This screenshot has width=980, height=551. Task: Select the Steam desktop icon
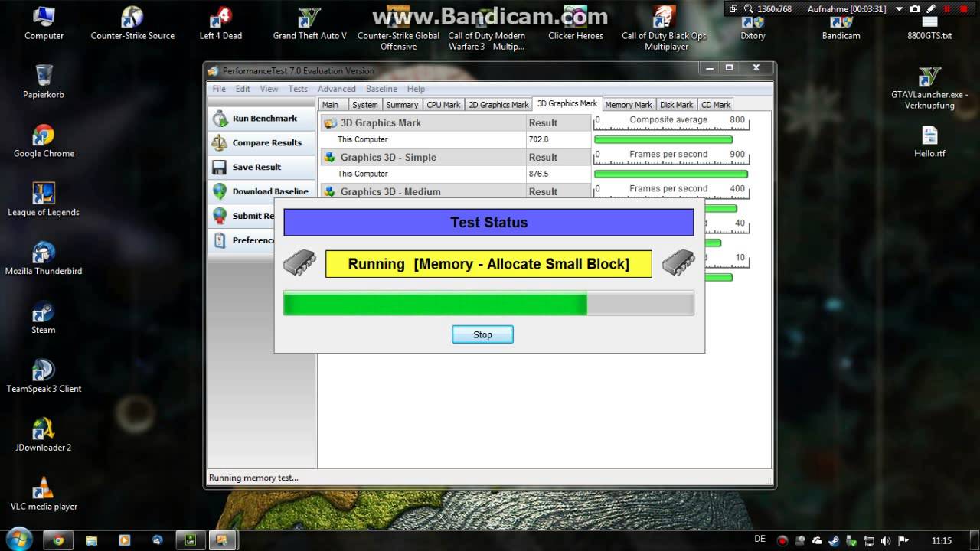(x=44, y=311)
